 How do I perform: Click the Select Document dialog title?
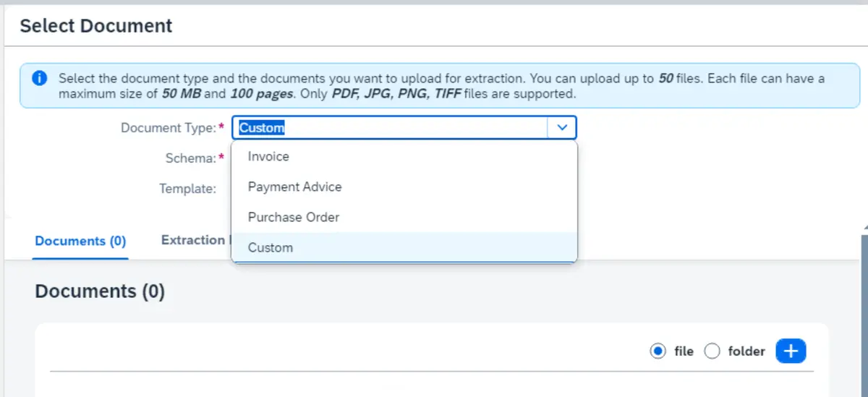[x=96, y=26]
